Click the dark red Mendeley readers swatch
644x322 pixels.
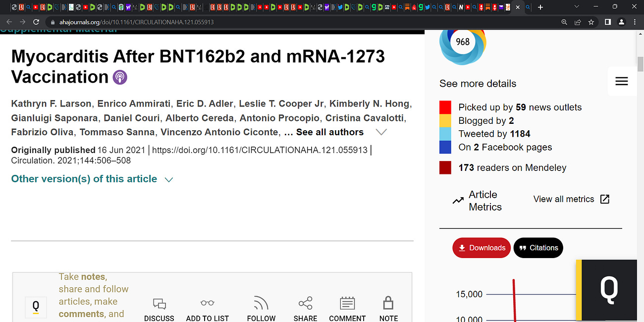coord(445,168)
